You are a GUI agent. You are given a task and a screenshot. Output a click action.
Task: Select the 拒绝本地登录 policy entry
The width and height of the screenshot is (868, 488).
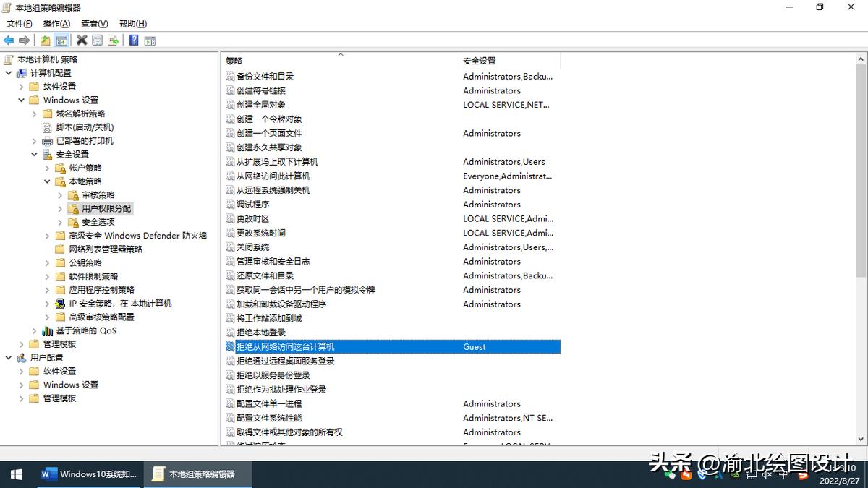(x=264, y=332)
